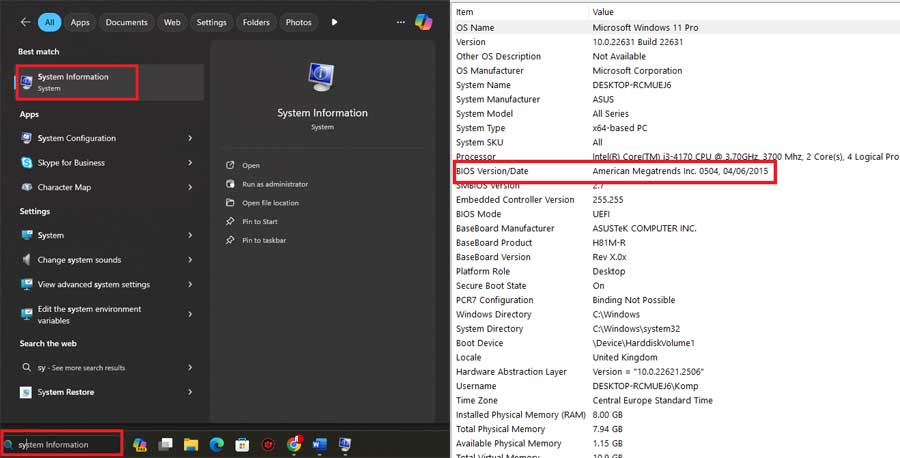This screenshot has height=458, width=900.
Task: Expand View advanced system settings chevron
Action: pyautogui.click(x=190, y=284)
